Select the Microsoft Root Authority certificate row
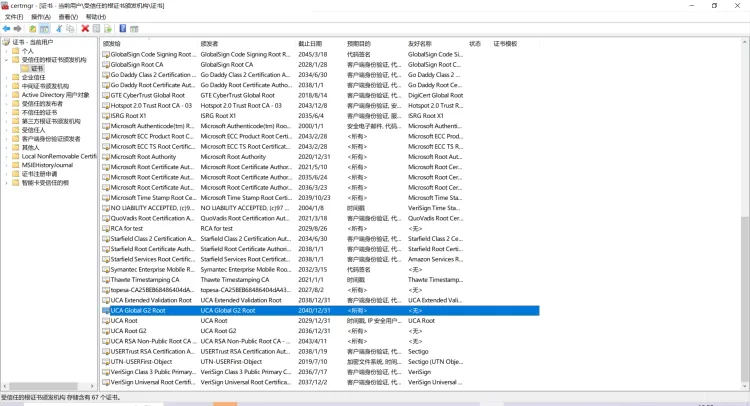The image size is (750, 406). (x=143, y=157)
